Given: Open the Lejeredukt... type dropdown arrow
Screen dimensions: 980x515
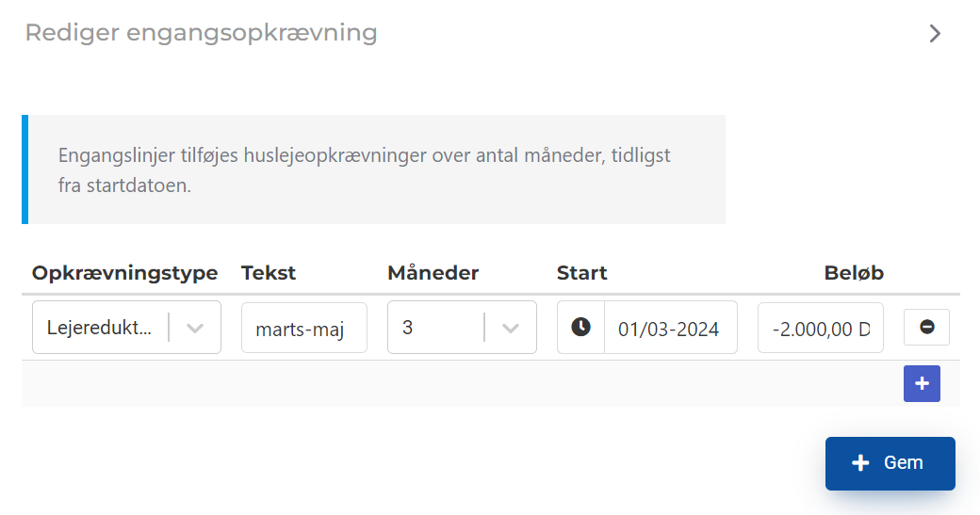Looking at the screenshot, I should [x=195, y=328].
